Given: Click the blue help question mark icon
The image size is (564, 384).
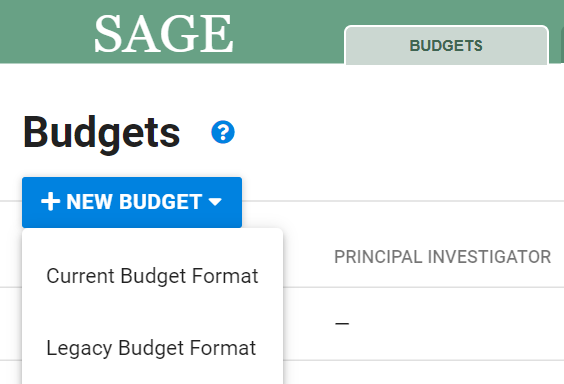Looking at the screenshot, I should (x=223, y=132).
